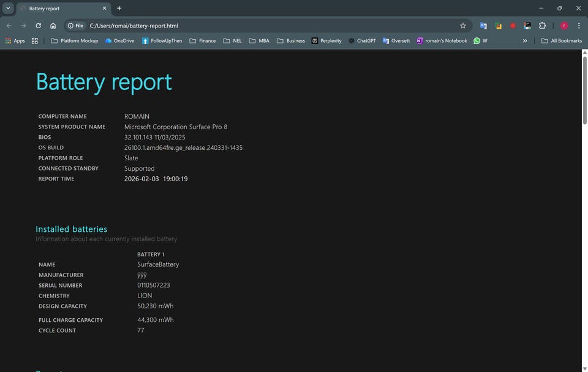The image size is (588, 372).
Task: Open the Chrome profile avatar
Action: (564, 26)
